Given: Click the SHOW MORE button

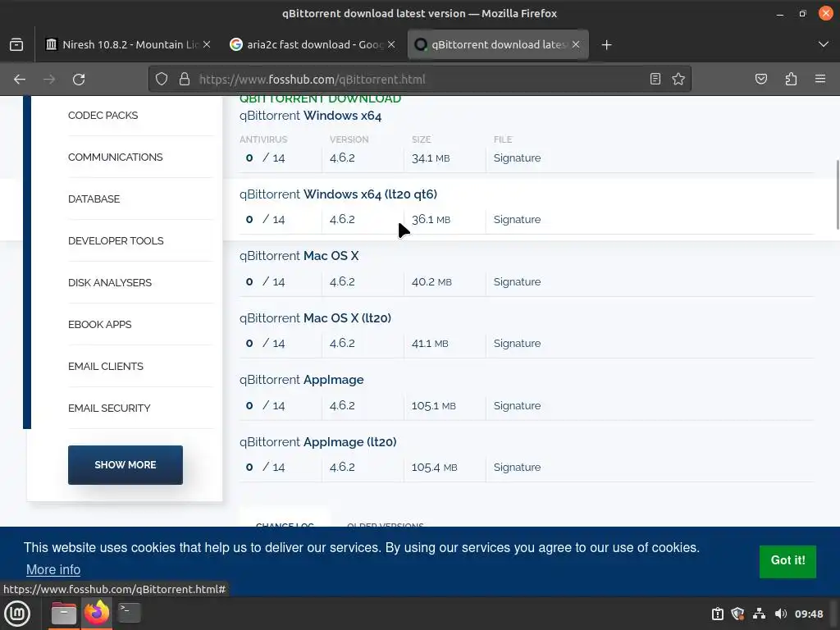Looking at the screenshot, I should tap(126, 465).
